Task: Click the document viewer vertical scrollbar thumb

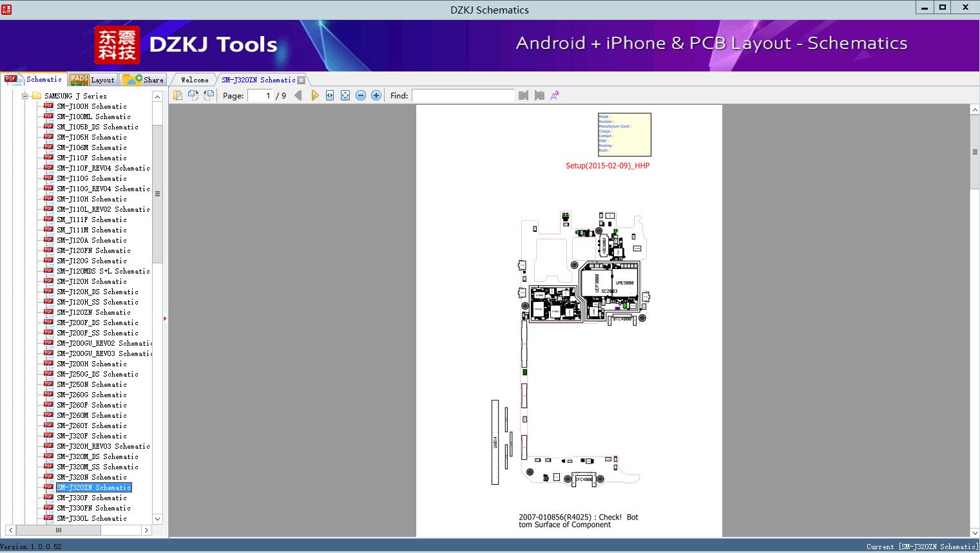Action: pos(974,152)
